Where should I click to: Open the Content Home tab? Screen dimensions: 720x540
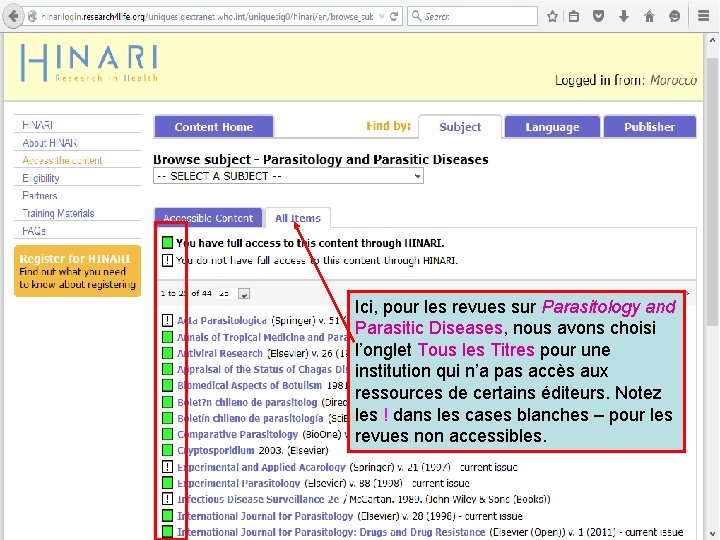pos(214,127)
